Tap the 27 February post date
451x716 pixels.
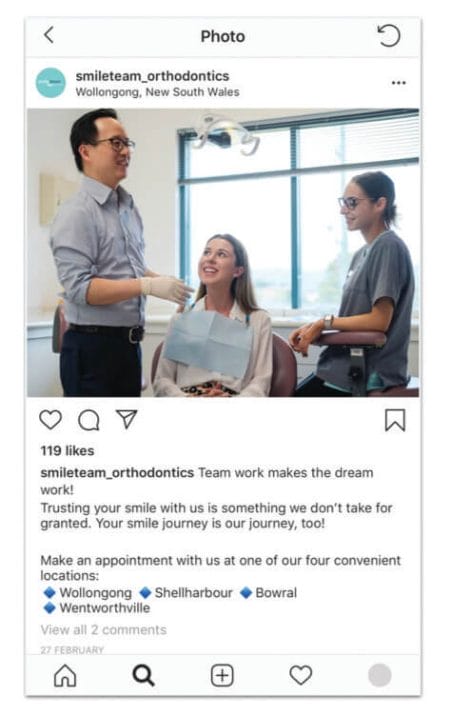[x=72, y=650]
